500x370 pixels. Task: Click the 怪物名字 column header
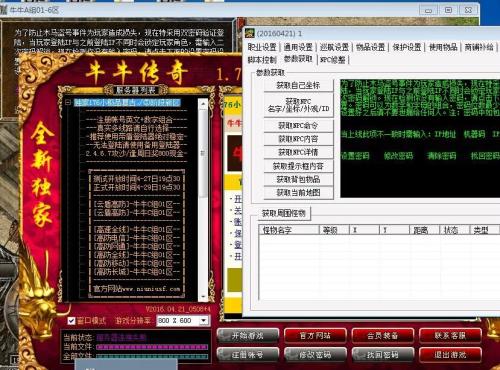(x=289, y=230)
